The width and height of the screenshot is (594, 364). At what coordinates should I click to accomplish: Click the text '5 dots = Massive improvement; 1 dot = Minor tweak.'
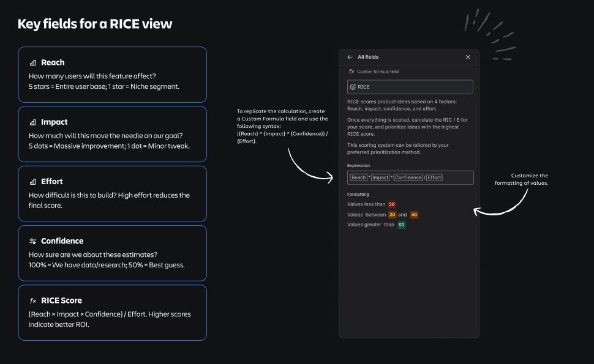coord(109,146)
